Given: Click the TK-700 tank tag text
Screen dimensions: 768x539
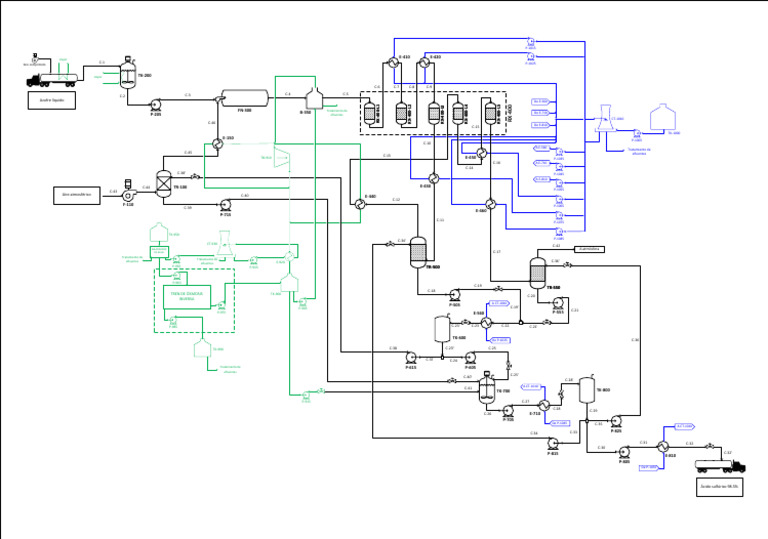Looking at the screenshot, I should click(504, 391).
